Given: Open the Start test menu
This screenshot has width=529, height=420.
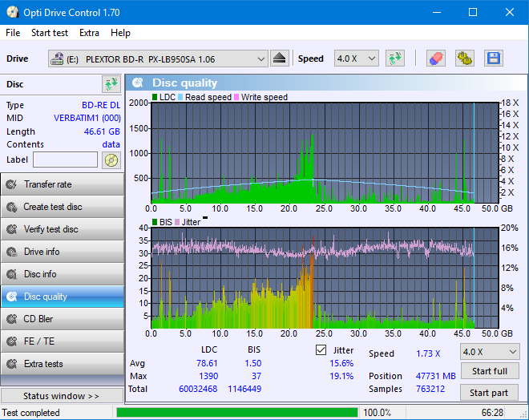Looking at the screenshot, I should (50, 33).
